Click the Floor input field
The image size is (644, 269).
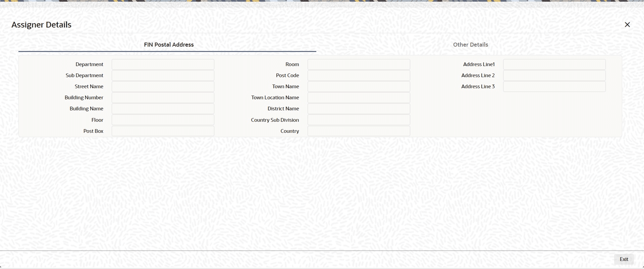tap(163, 120)
